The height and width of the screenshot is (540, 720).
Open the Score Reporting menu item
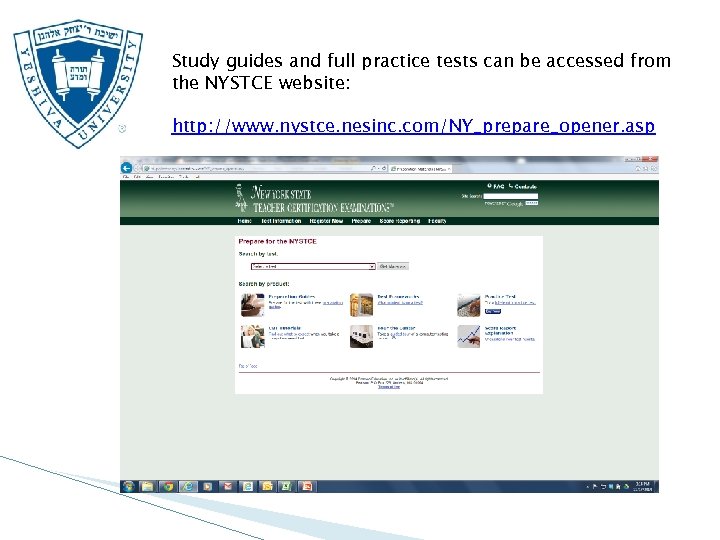tap(400, 221)
